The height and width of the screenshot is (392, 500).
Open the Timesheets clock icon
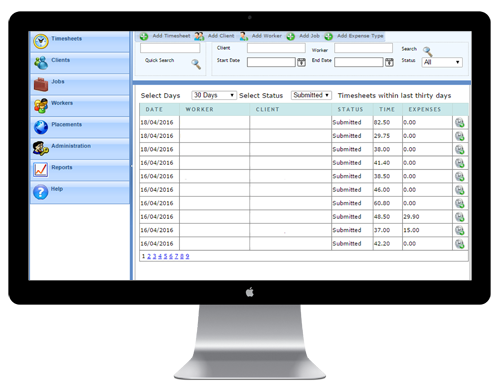[x=41, y=41]
